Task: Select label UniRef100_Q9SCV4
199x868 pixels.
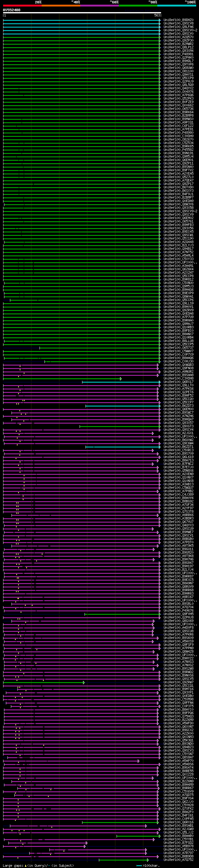Action: pyautogui.click(x=179, y=430)
